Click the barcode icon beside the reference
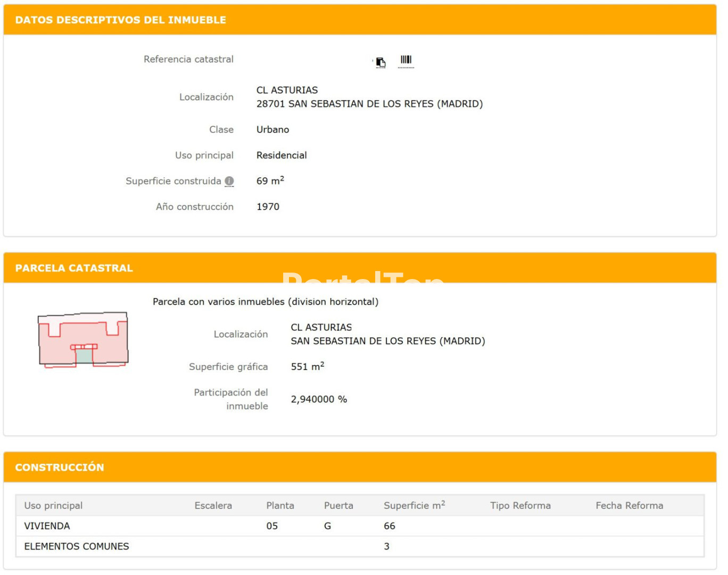The image size is (728, 575). (x=406, y=61)
